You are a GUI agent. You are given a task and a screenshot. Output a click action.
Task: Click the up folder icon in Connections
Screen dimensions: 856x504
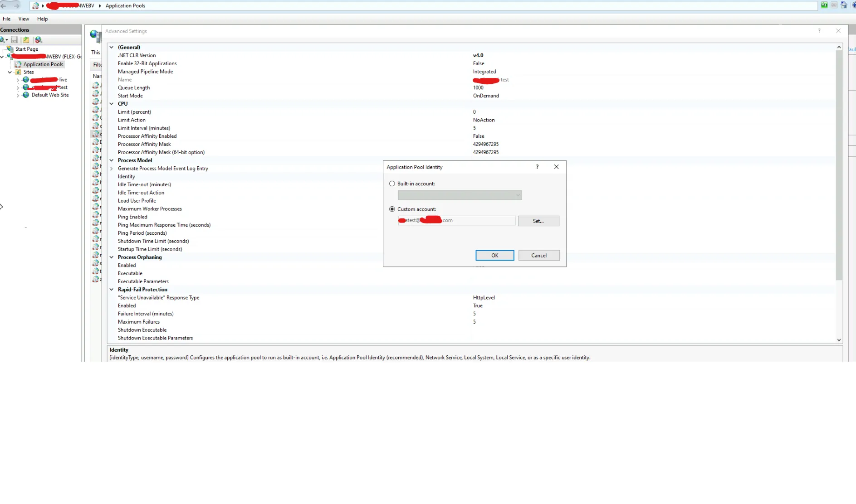pos(26,40)
